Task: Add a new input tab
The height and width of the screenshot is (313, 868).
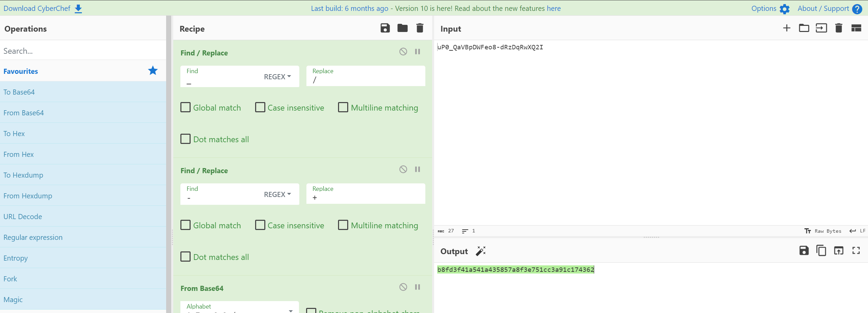Action: pyautogui.click(x=786, y=28)
